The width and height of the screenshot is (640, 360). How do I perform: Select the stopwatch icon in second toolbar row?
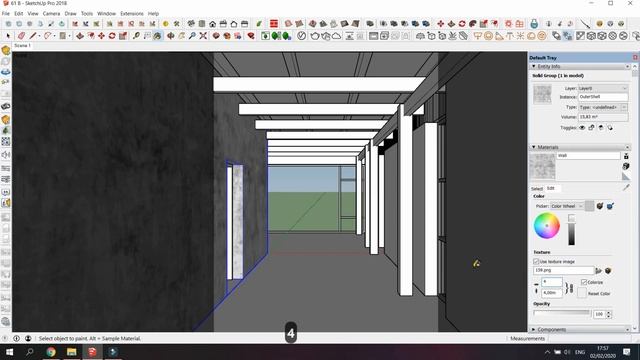coord(301,36)
